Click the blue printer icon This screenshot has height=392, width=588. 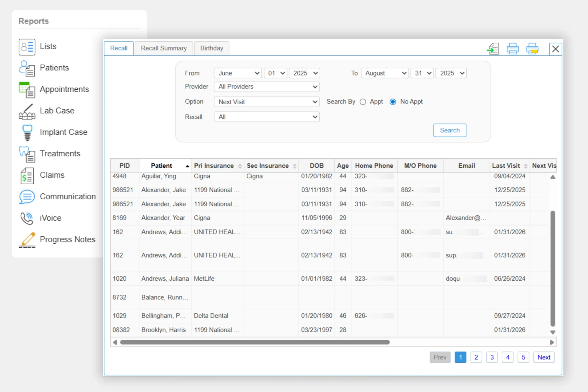click(x=513, y=48)
